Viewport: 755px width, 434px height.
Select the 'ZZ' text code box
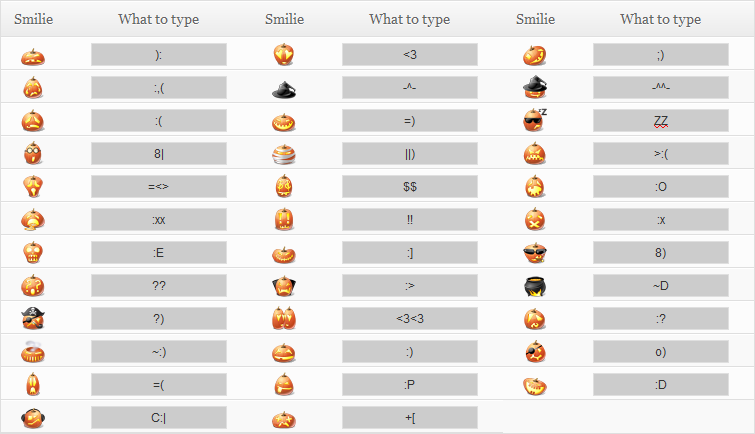click(x=661, y=120)
